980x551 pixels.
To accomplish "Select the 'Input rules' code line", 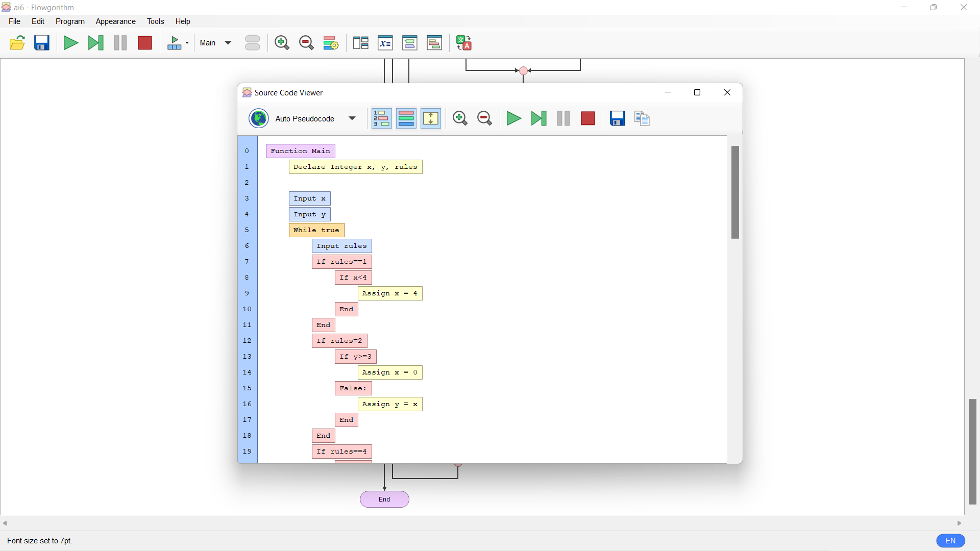I will pyautogui.click(x=341, y=246).
